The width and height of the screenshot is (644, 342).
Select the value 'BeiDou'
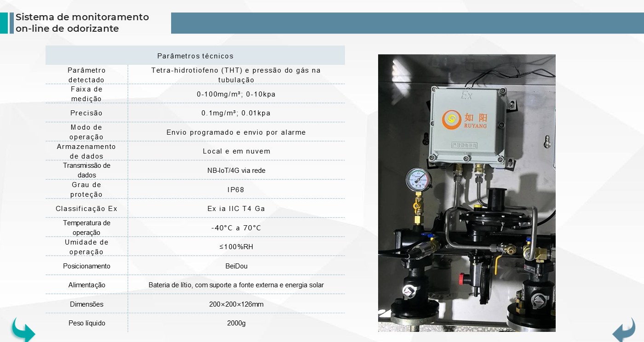pos(236,266)
